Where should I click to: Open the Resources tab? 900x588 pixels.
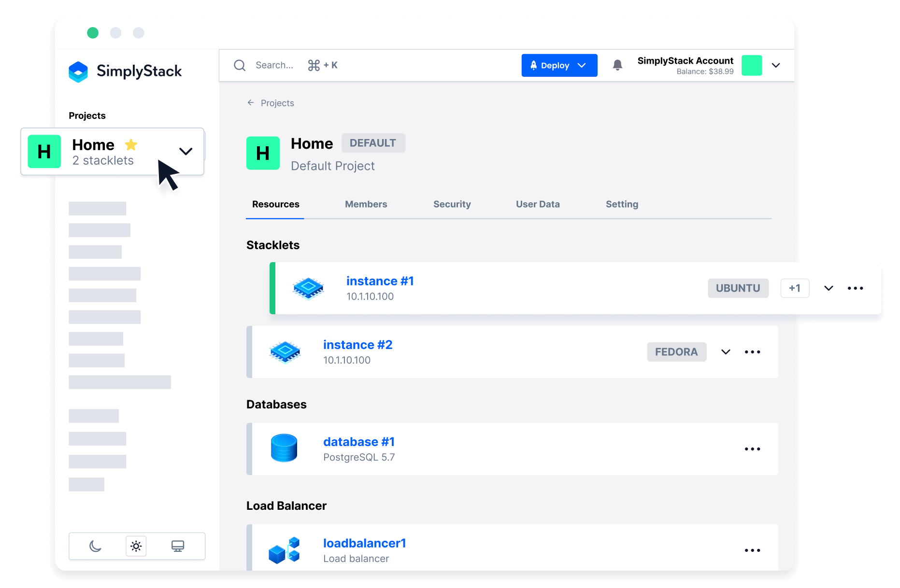point(275,204)
